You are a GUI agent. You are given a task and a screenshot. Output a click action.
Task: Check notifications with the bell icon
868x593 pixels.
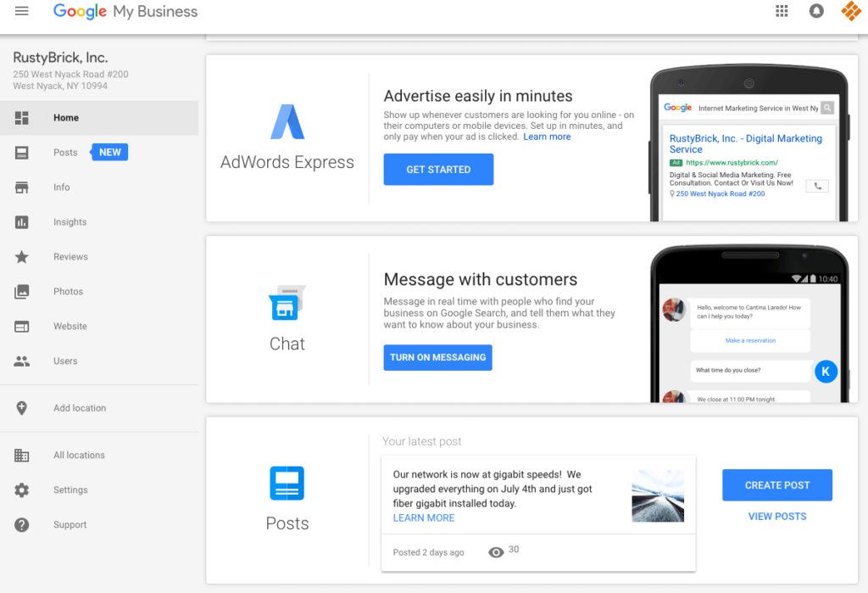pos(815,11)
